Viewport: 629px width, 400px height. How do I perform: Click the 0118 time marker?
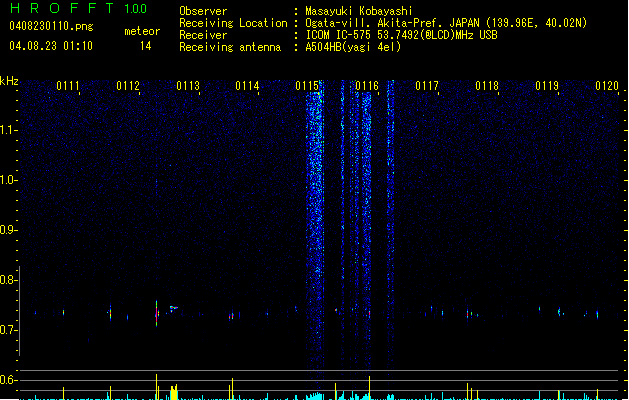[x=487, y=86]
